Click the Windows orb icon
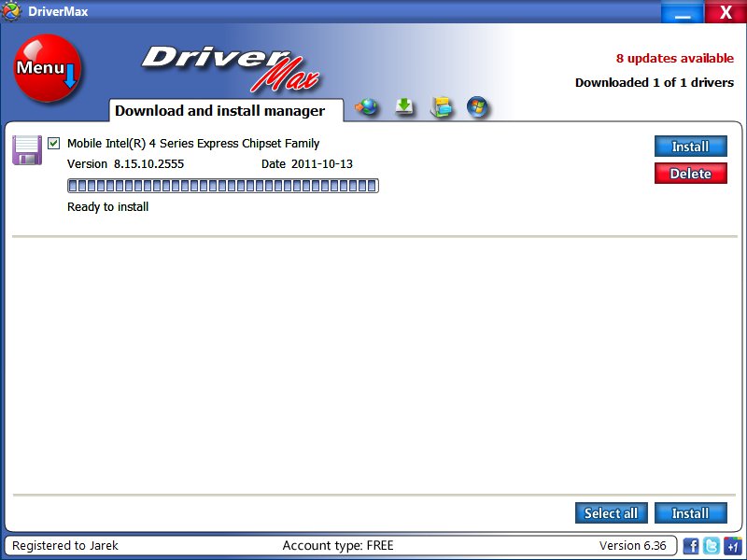 pos(477,106)
